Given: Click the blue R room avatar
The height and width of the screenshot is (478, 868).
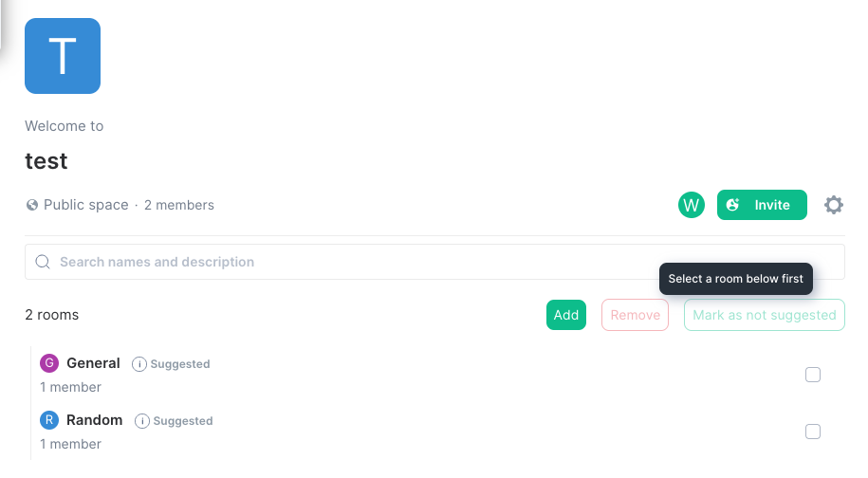Looking at the screenshot, I should (49, 420).
